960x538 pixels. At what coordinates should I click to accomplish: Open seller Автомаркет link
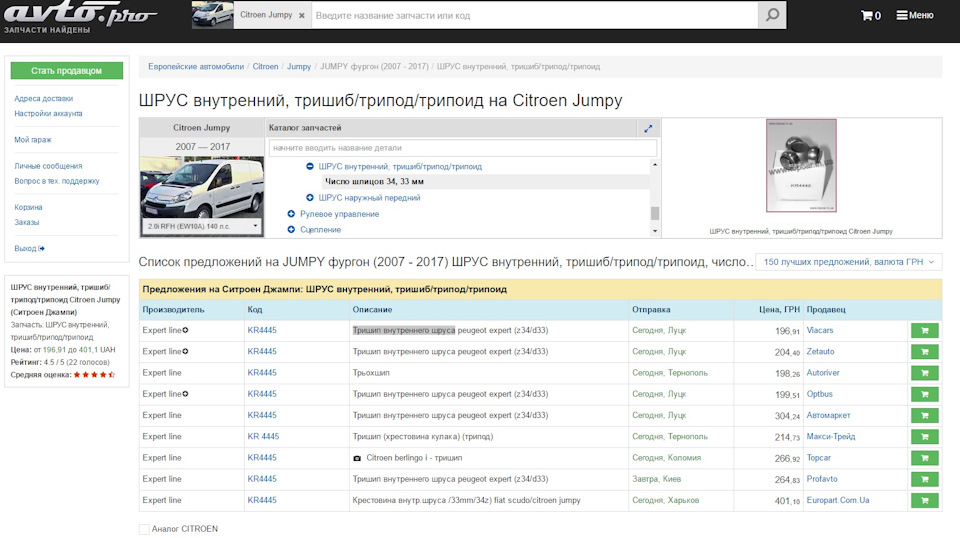tap(828, 415)
